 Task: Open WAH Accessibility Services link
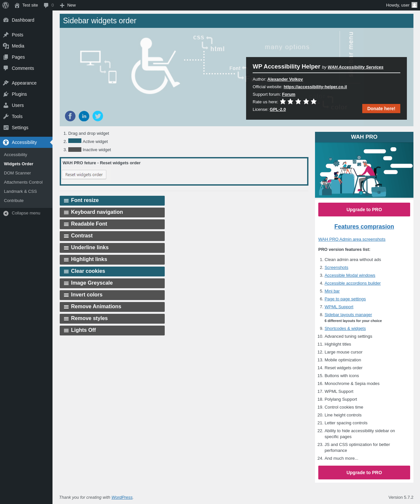(355, 67)
